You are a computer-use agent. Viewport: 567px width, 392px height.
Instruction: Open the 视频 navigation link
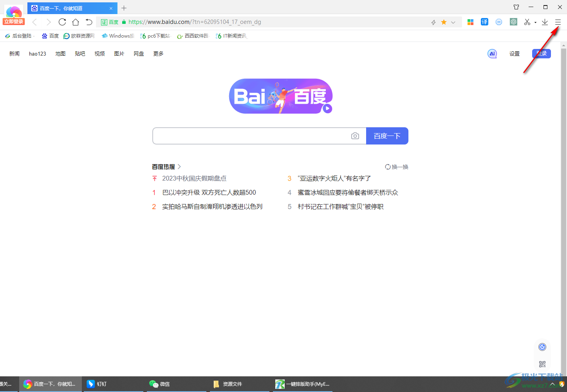pos(99,54)
